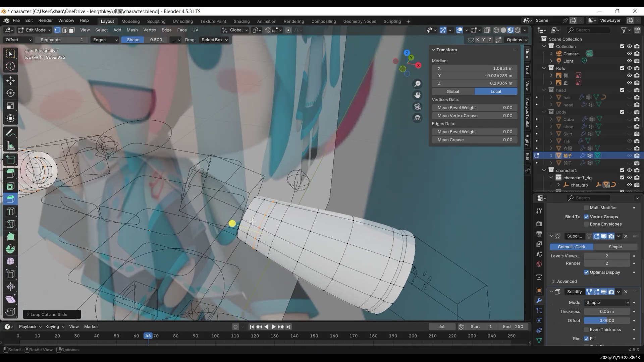This screenshot has width=644, height=362.
Task: Expand the Advanced subdivision section
Action: click(x=566, y=282)
